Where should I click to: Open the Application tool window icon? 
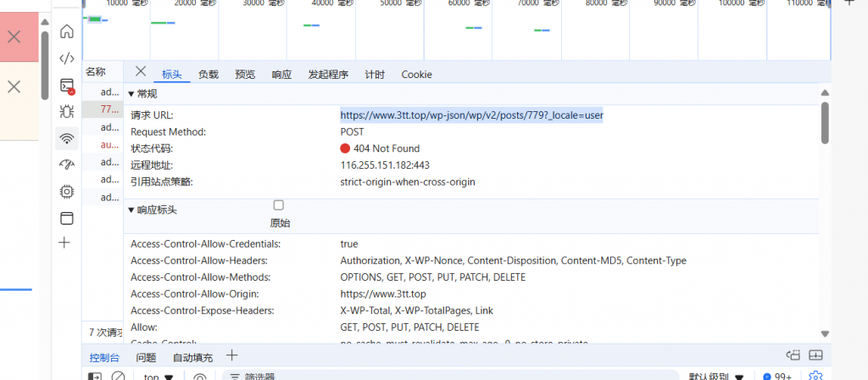66,218
